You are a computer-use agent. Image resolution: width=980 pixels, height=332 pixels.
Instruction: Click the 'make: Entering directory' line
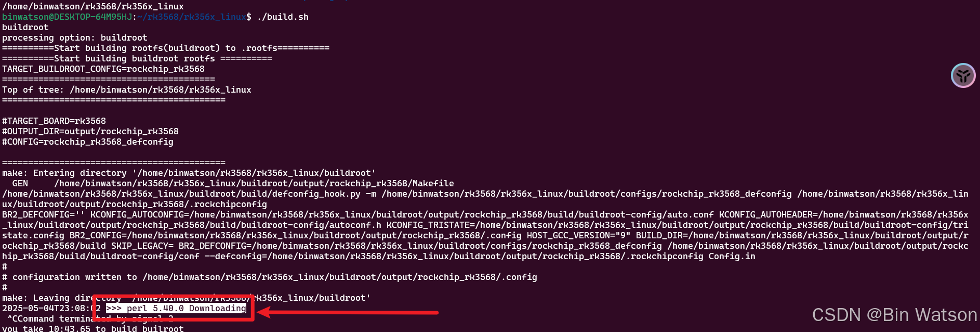click(189, 173)
